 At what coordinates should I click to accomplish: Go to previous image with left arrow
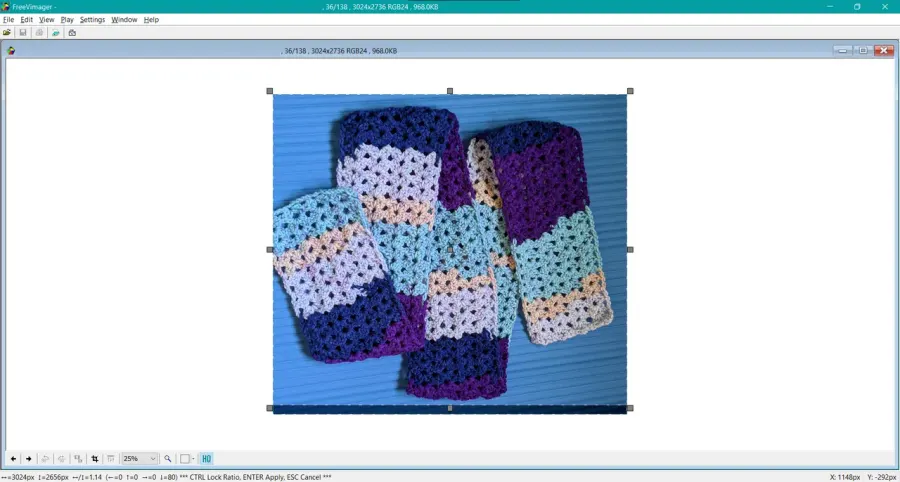13,458
